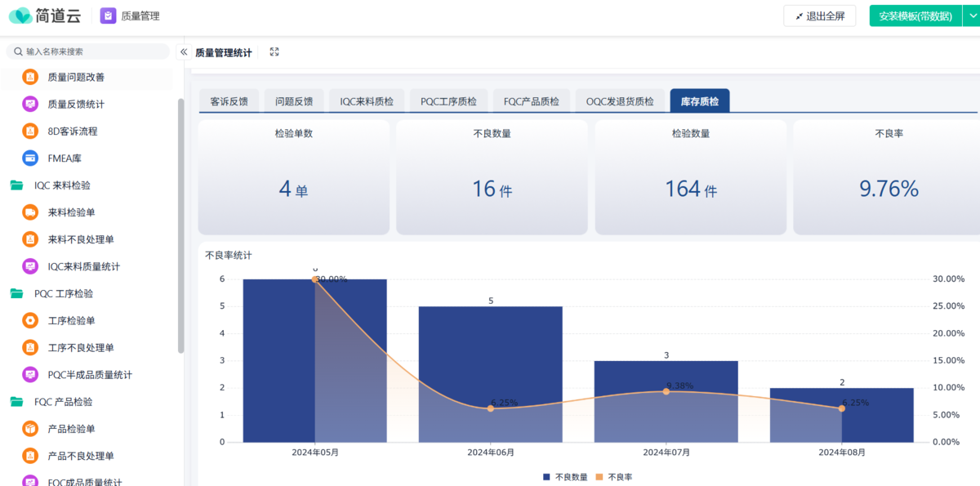Click the orange 不良率 legend swatch
Viewport: 980px width, 486px height.
point(599,477)
